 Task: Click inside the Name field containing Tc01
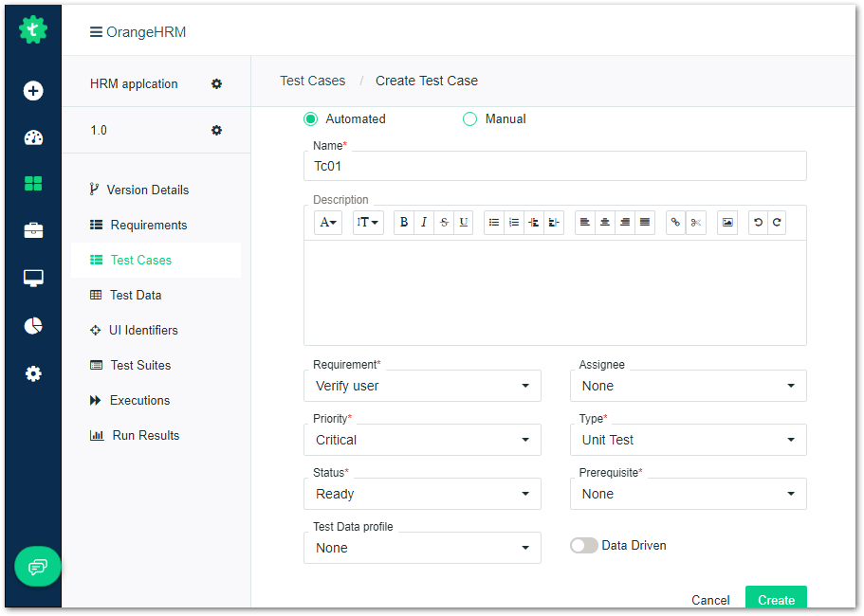pos(555,165)
